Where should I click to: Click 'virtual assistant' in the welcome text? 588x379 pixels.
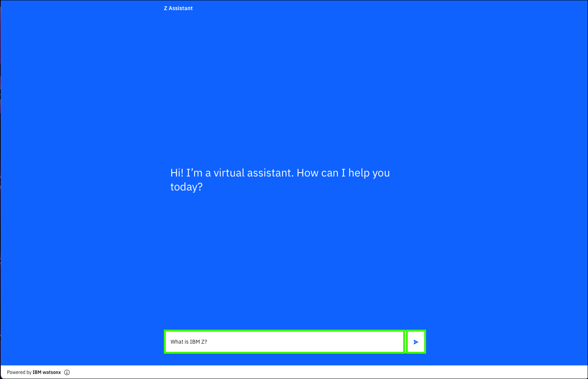point(253,173)
